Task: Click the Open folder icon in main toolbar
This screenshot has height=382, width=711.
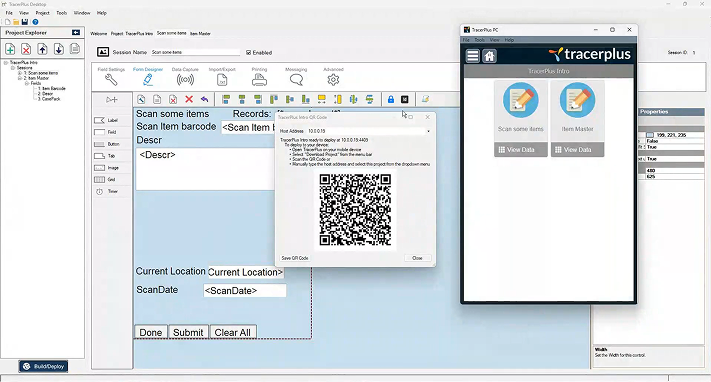Action: [16, 22]
